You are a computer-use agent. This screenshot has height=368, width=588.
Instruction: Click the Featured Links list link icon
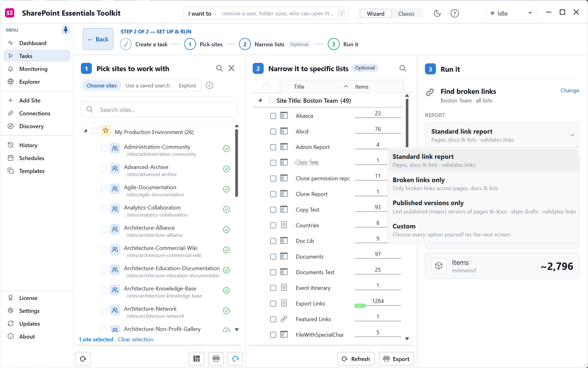tap(284, 319)
